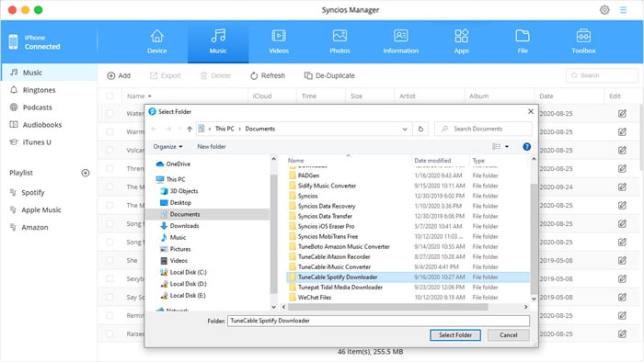Click the Search Documents field
Image resolution: width=644 pixels, height=362 pixels.
click(483, 129)
